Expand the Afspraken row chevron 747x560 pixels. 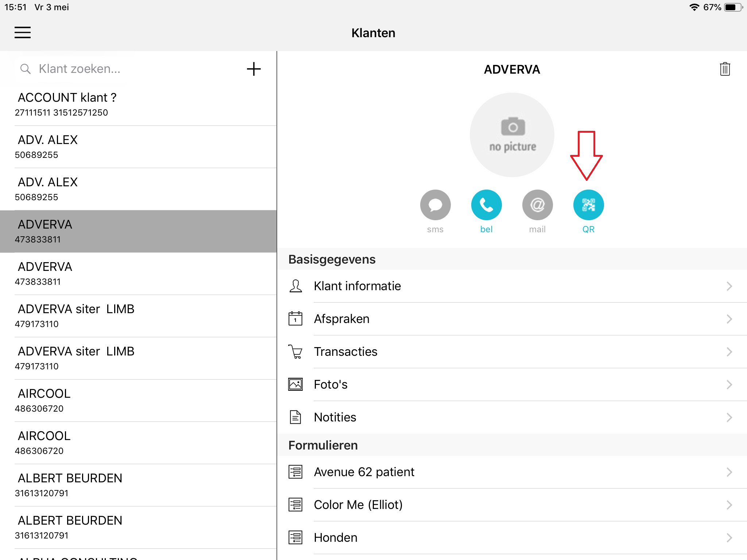coord(729,319)
